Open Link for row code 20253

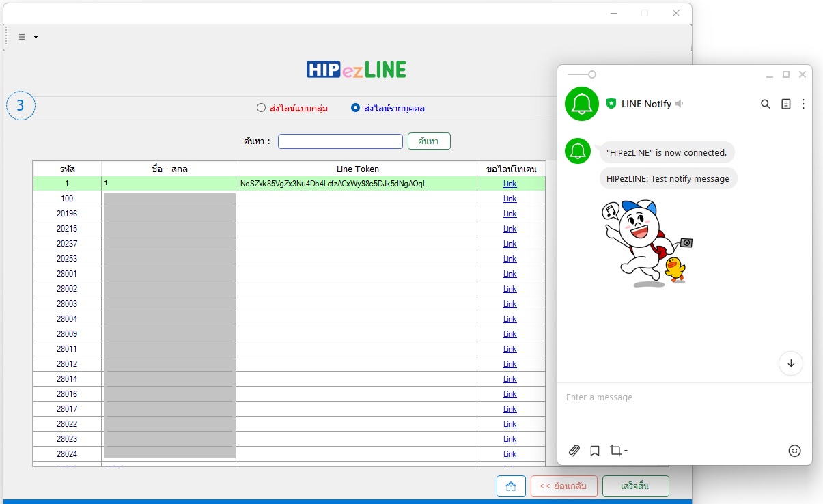[510, 259]
